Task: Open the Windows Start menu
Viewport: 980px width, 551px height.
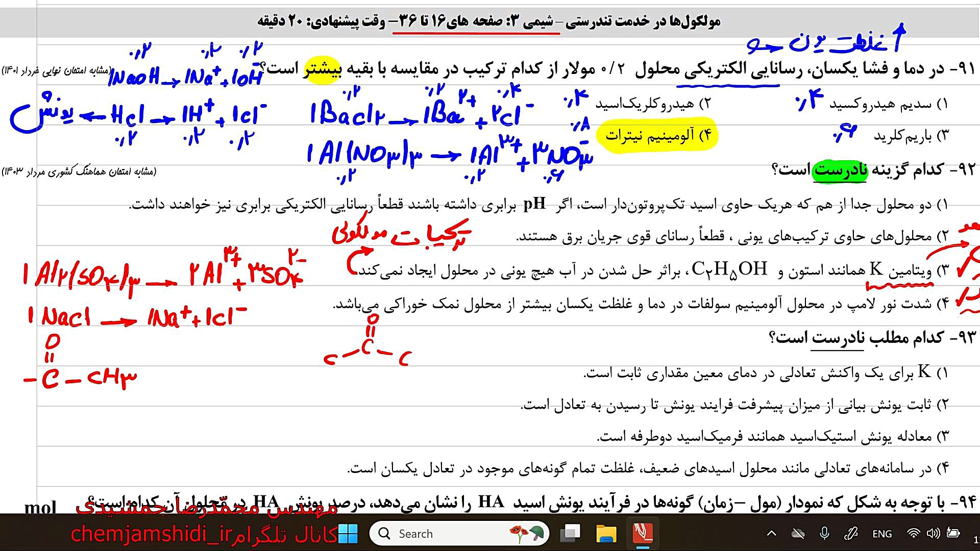Action: [x=348, y=534]
